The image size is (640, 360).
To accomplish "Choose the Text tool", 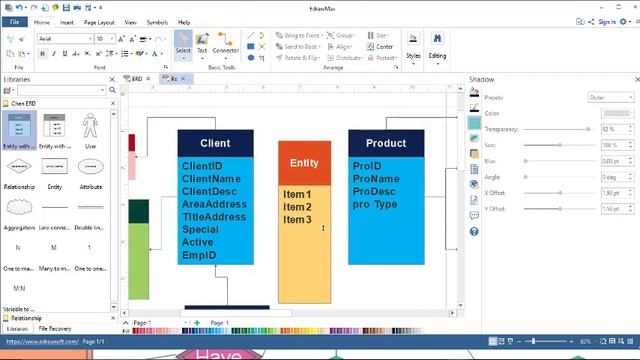I will (202, 45).
